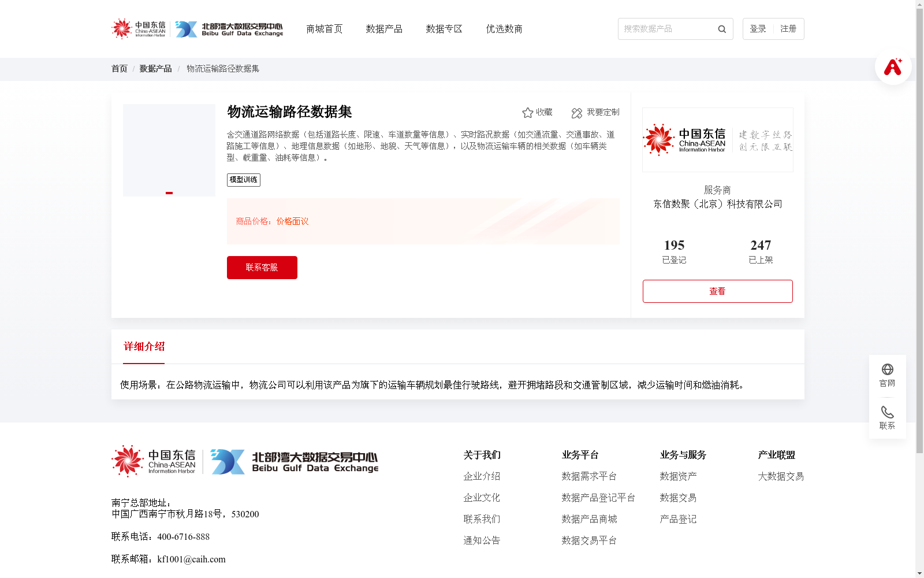Click the product image thumbnail placeholder
The height and width of the screenshot is (578, 924).
pyautogui.click(x=169, y=150)
